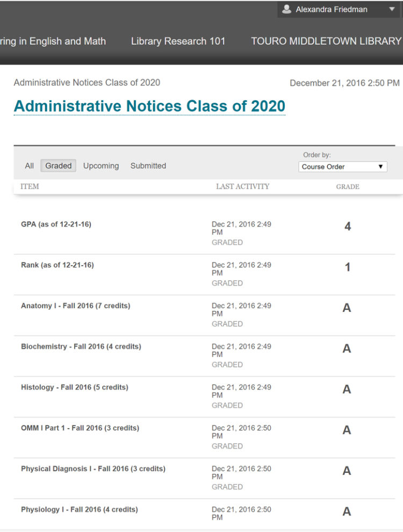Open TOURO MIDDLETOWN LIBRARY tab
Image resolution: width=403 pixels, height=532 pixels.
coord(326,41)
